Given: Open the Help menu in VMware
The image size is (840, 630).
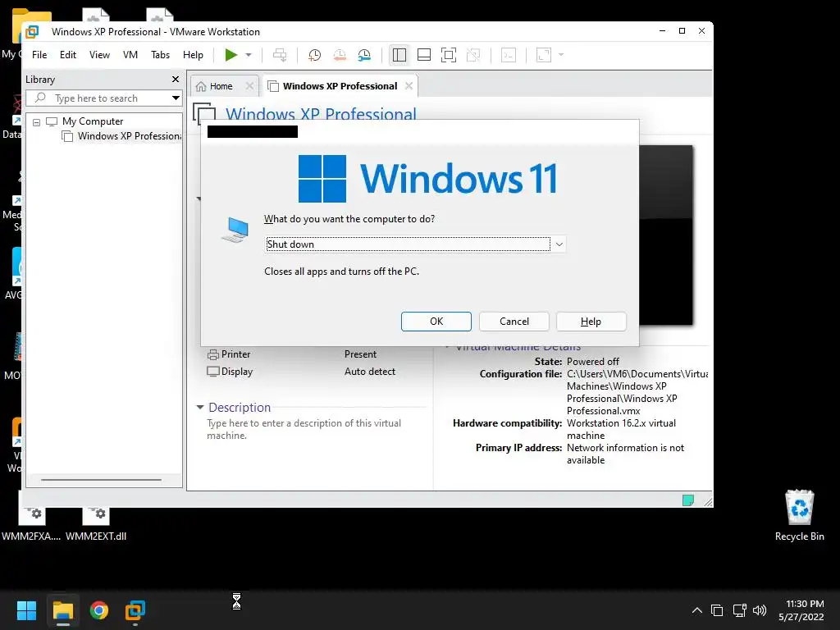Looking at the screenshot, I should coord(193,55).
